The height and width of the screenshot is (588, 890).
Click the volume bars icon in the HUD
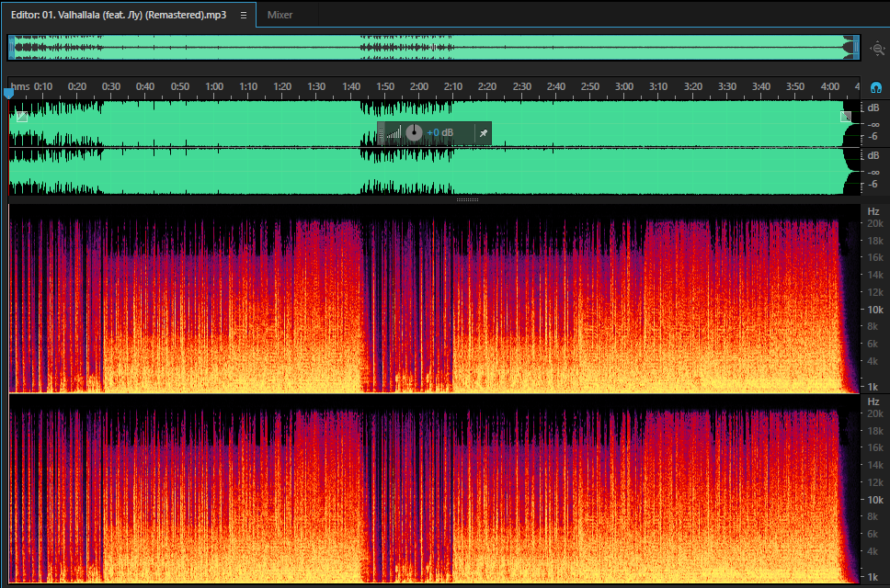click(x=394, y=133)
